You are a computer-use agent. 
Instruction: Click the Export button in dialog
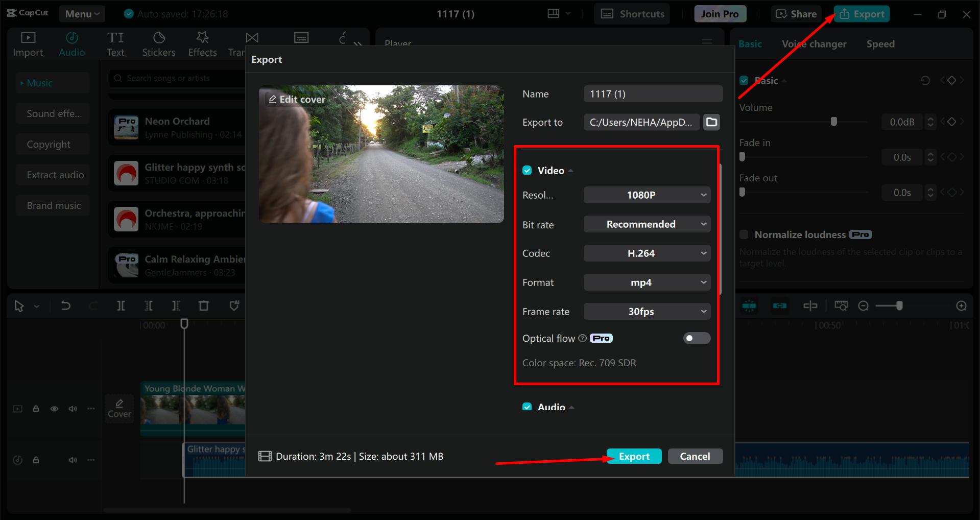634,456
